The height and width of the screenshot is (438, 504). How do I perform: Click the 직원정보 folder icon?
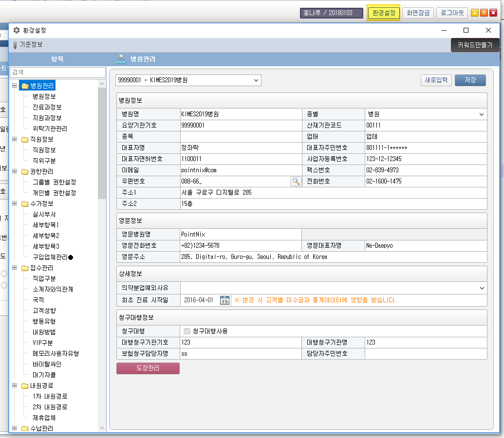pyautogui.click(x=24, y=139)
